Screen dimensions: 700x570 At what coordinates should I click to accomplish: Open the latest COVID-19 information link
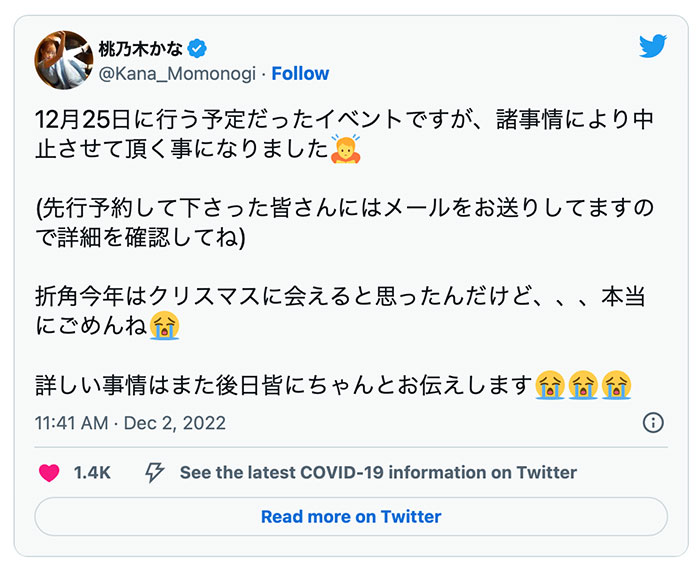(x=378, y=473)
